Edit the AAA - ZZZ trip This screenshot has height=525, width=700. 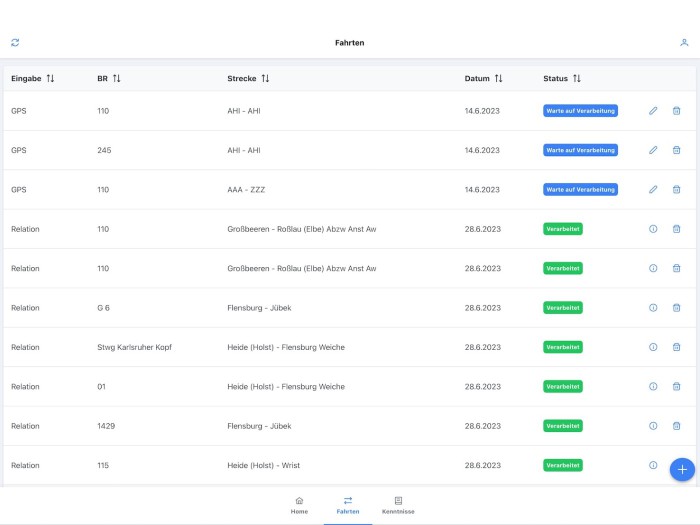[653, 189]
